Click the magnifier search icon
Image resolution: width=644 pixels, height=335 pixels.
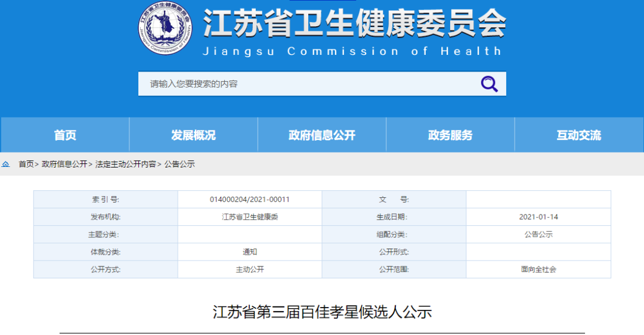[489, 83]
